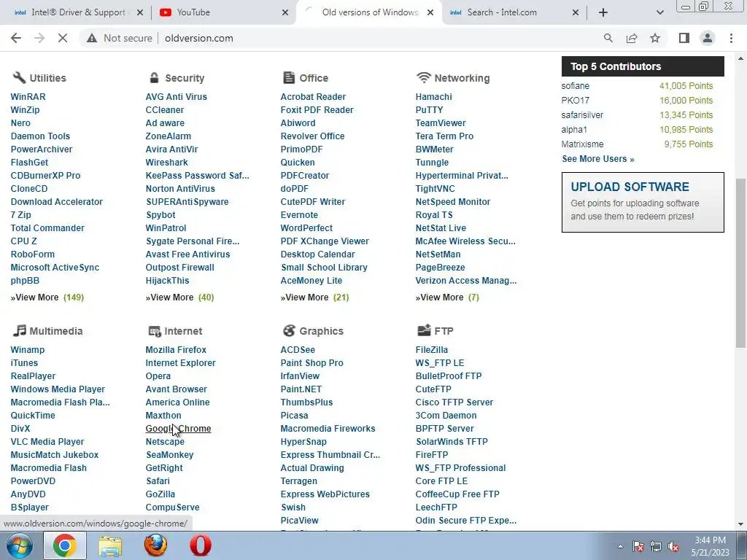Click See More Users link
The image size is (747, 560).
pos(598,159)
